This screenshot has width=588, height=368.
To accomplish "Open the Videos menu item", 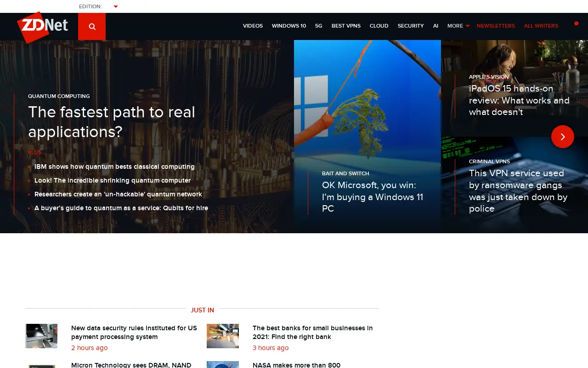I will tap(253, 26).
